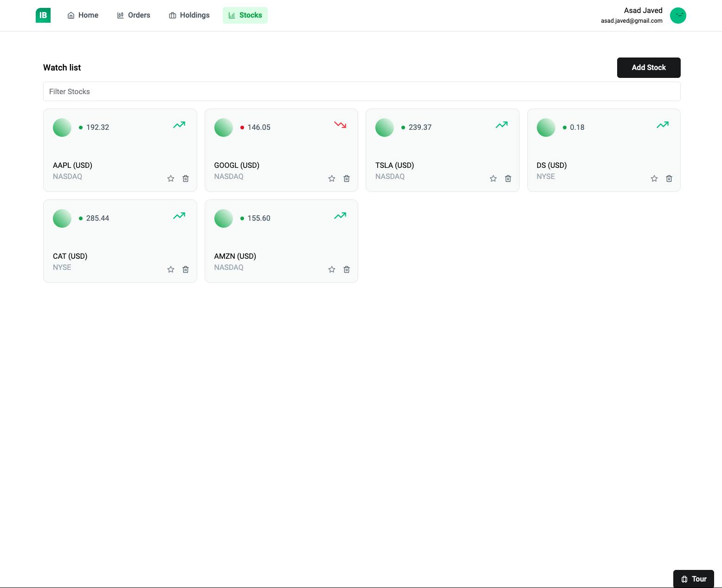722x588 pixels.
Task: Click the AAPL (USD) label
Action: 72,165
